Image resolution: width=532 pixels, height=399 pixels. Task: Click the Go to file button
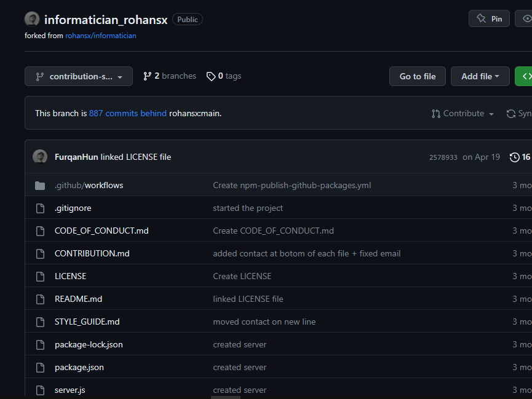click(418, 76)
